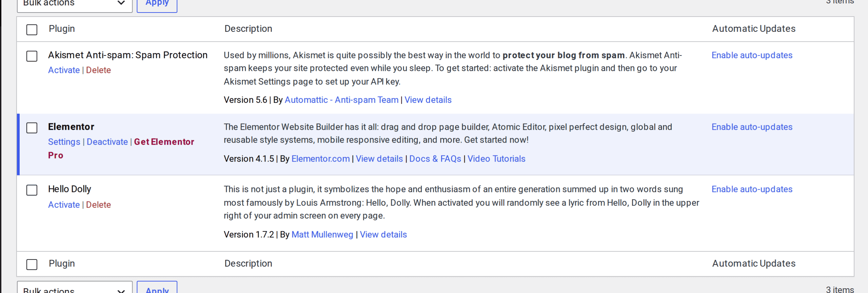View details for Hello Dolly plugin
This screenshot has width=868, height=293.
(x=383, y=235)
